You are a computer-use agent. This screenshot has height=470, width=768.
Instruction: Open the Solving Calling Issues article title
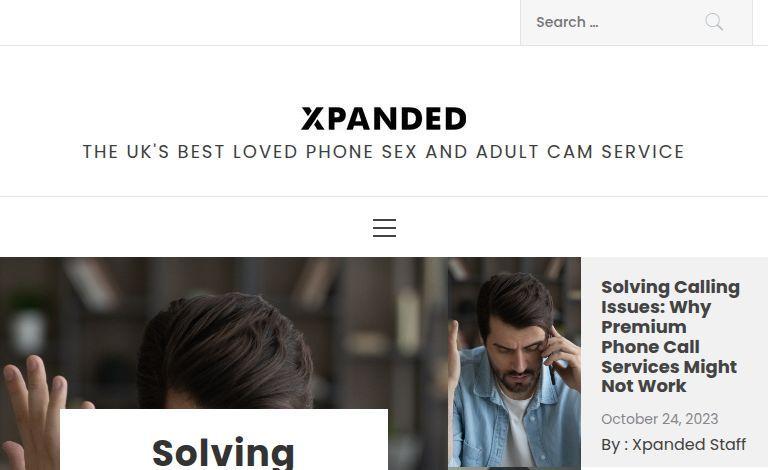[670, 336]
